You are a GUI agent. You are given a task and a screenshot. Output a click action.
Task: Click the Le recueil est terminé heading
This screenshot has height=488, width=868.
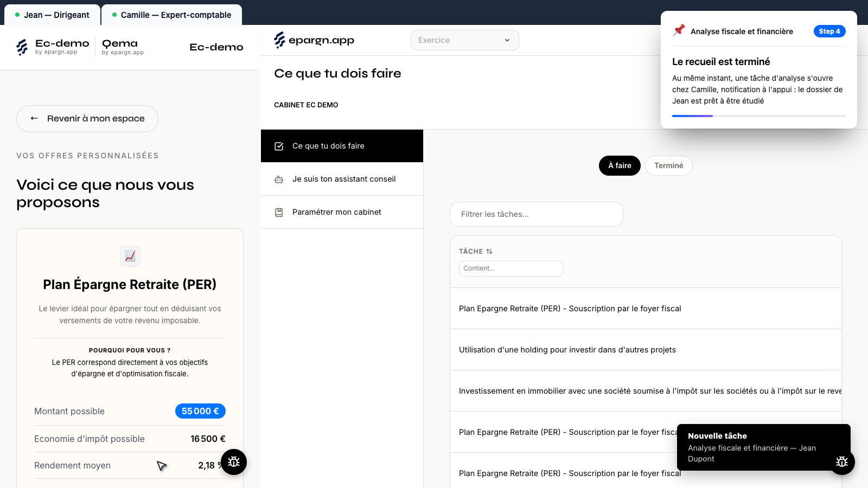(721, 62)
